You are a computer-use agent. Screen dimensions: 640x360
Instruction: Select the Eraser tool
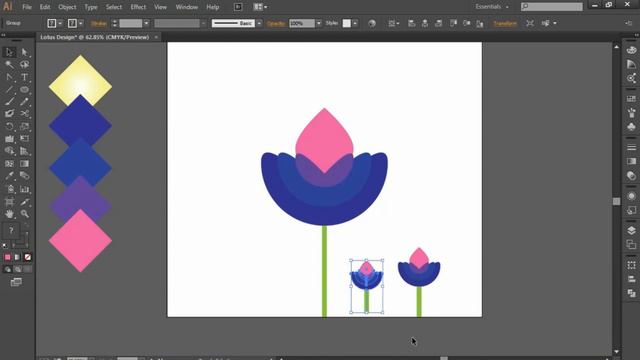(x=9, y=114)
